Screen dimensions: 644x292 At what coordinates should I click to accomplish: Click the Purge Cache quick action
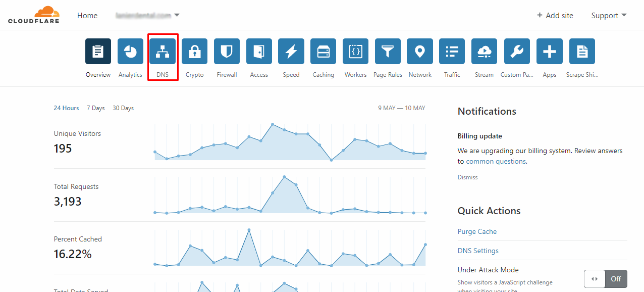click(x=477, y=231)
